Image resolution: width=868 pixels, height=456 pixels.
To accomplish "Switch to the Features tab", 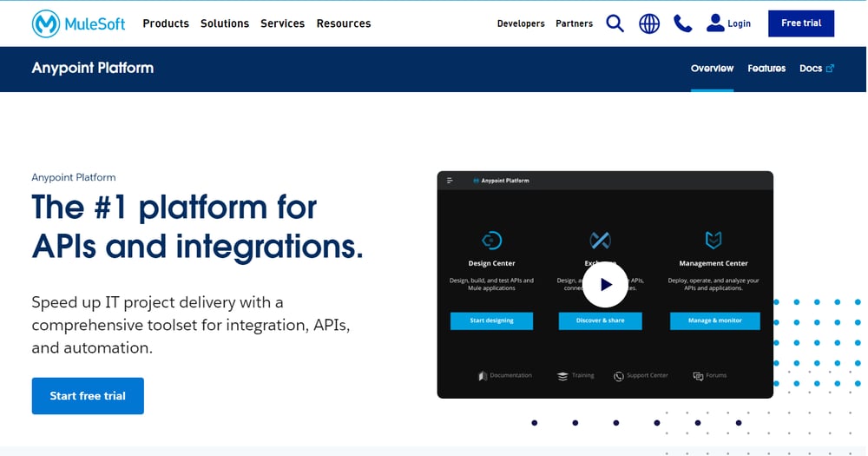I will [x=766, y=68].
